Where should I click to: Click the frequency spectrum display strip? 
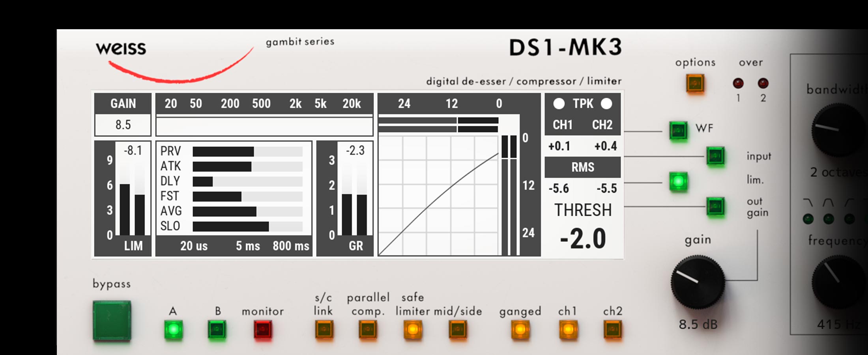(264, 127)
